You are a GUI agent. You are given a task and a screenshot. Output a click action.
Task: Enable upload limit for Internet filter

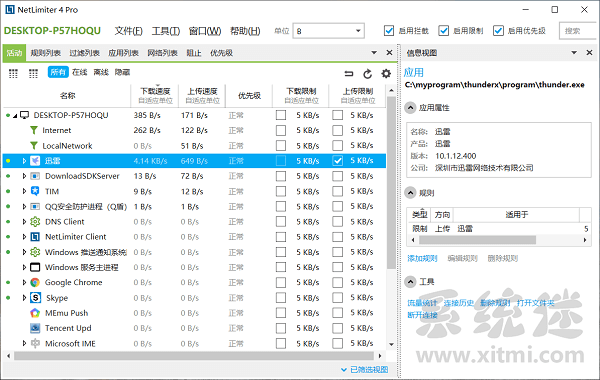(x=338, y=130)
